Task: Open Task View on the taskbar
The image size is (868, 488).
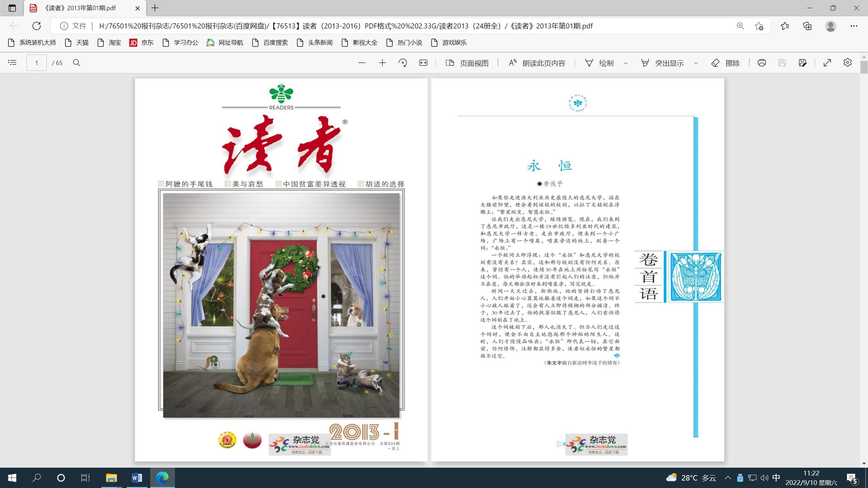Action: (x=85, y=478)
